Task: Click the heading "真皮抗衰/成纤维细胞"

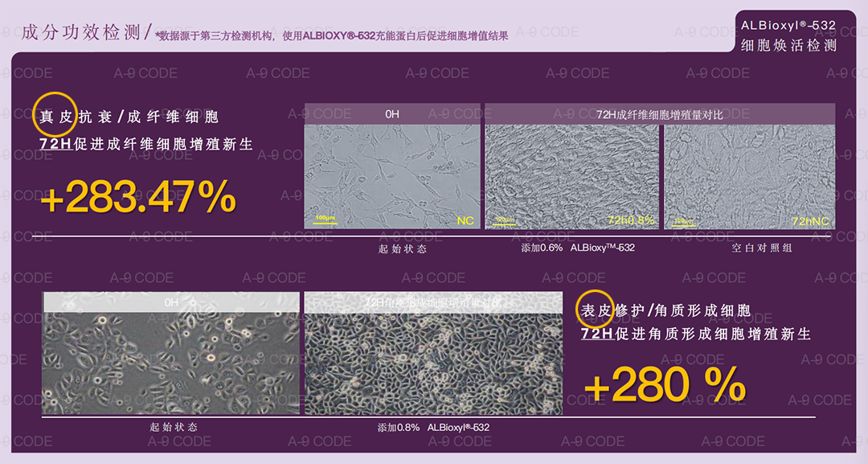Action: [129, 117]
